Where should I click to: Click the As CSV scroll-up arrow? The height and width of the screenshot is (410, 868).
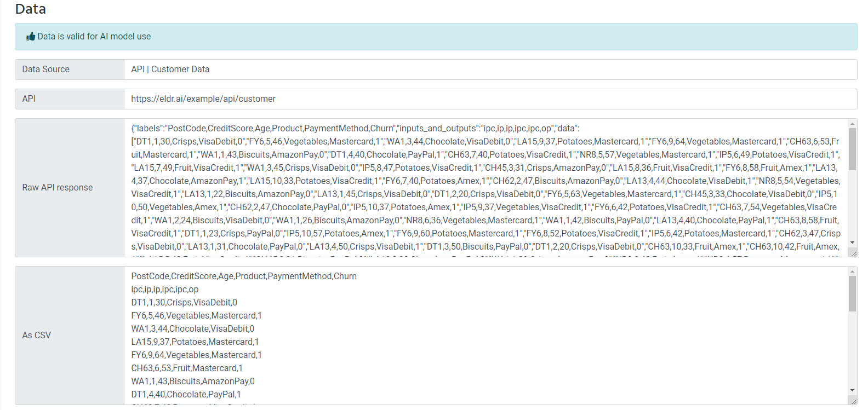[852, 272]
